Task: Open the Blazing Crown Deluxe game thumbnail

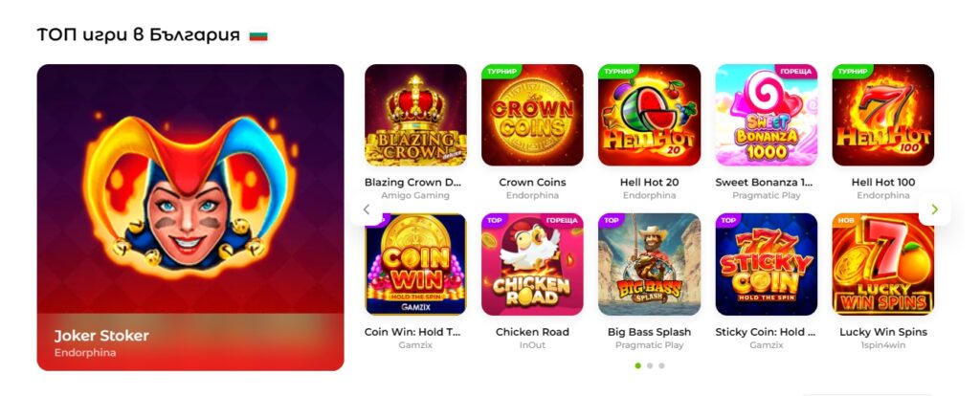Action: click(415, 115)
